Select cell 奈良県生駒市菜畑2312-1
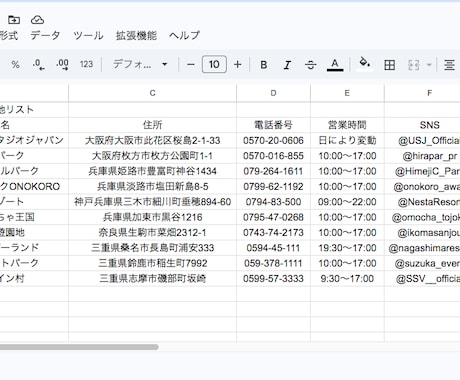Screen dimensions: 460x380 click(152, 232)
